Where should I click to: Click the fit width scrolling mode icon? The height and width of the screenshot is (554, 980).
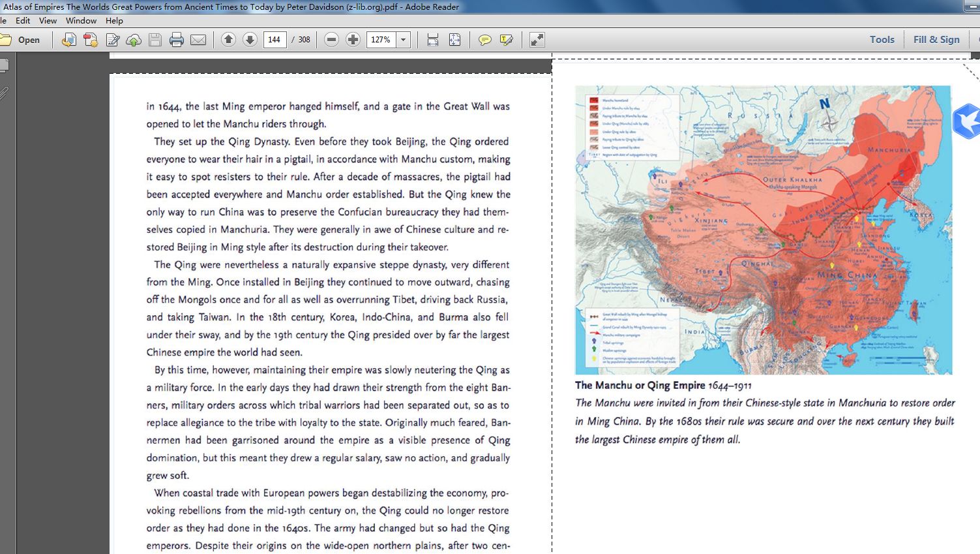[x=433, y=40]
